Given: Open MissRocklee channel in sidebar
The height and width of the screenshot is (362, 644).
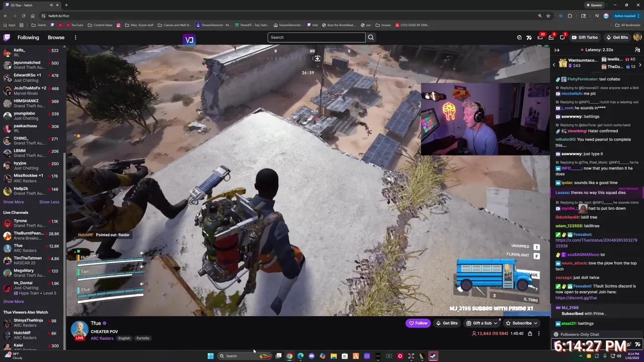Looking at the screenshot, I should click(x=31, y=178).
